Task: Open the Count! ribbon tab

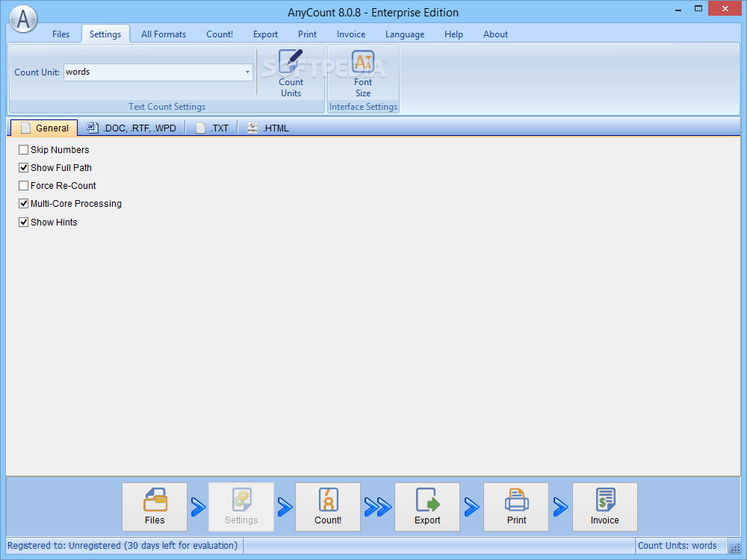Action: (x=220, y=34)
